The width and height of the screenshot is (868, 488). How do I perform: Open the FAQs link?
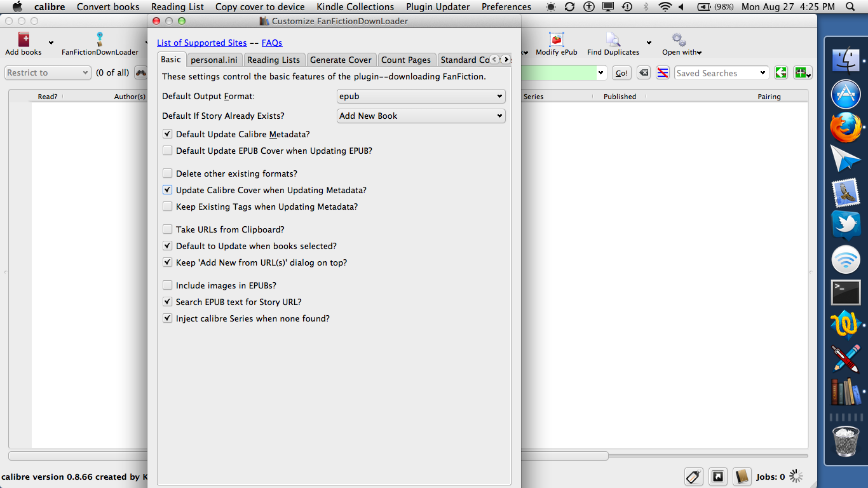pyautogui.click(x=272, y=43)
